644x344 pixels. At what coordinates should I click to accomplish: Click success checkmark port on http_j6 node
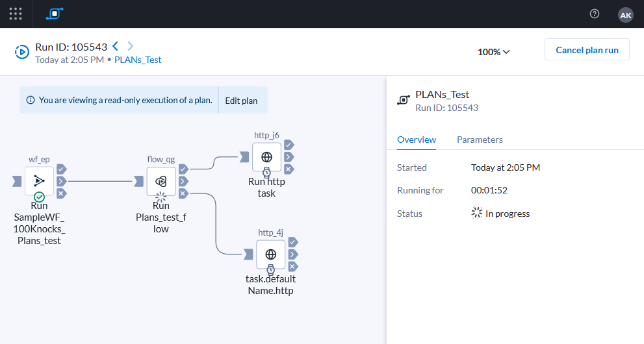tap(289, 145)
